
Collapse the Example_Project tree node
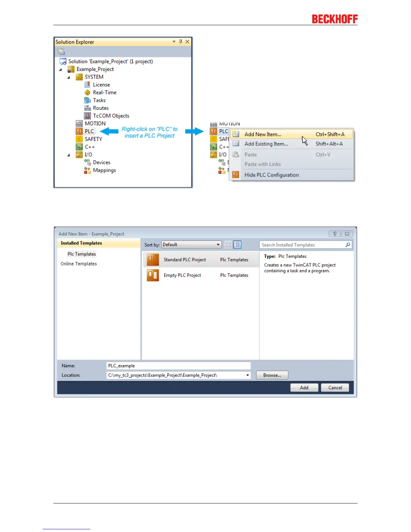point(60,70)
